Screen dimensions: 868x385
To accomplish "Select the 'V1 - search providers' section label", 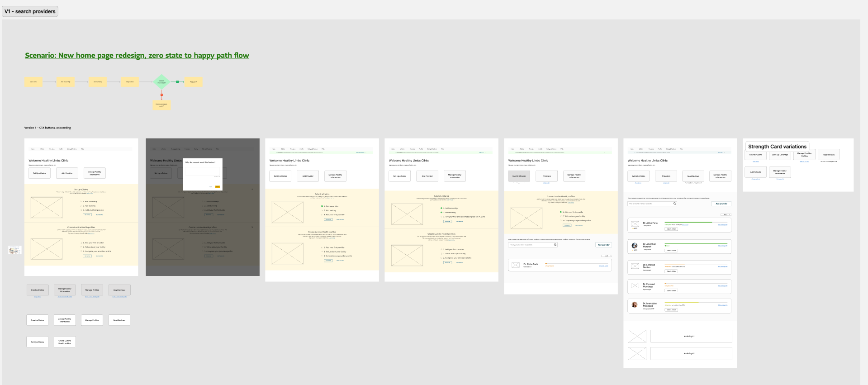I will click(30, 11).
